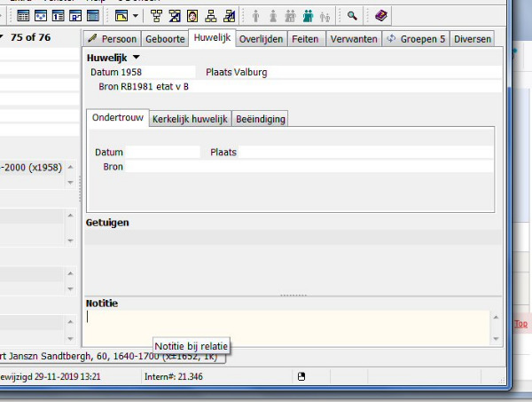Screen dimensions: 532x402
Task: Click the Ondertrouw Datum input field
Action: pyautogui.click(x=162, y=153)
